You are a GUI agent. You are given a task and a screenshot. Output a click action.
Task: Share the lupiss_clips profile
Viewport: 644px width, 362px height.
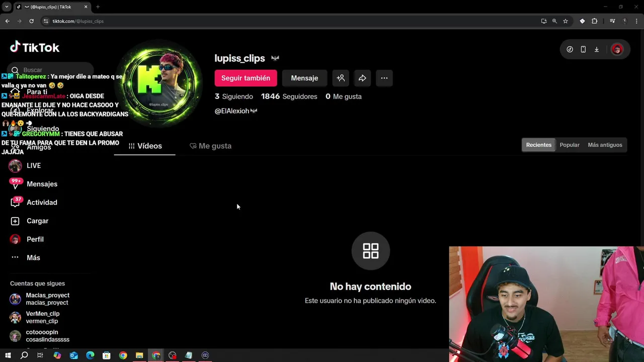click(x=362, y=78)
